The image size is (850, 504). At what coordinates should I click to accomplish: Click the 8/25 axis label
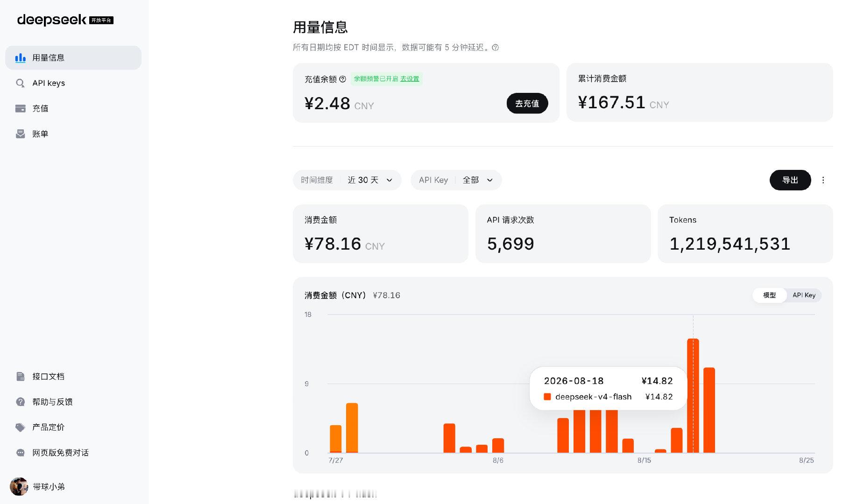click(x=807, y=460)
